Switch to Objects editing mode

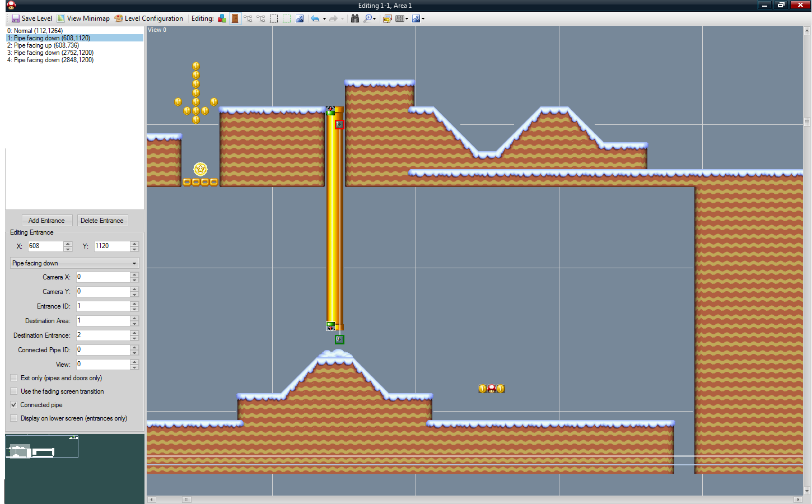pos(222,18)
